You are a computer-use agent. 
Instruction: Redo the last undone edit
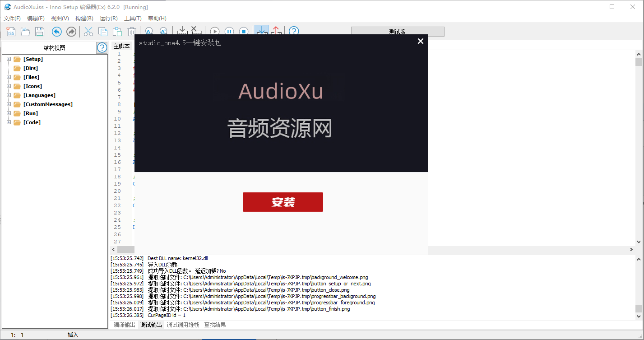[x=71, y=32]
